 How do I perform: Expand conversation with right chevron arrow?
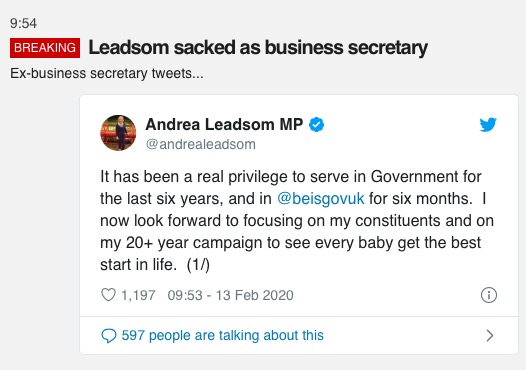(490, 335)
